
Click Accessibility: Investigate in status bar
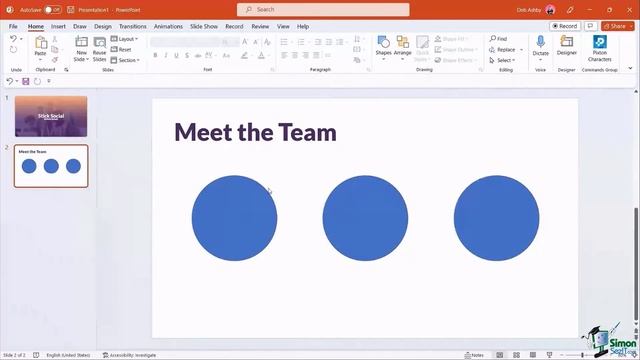[129, 355]
